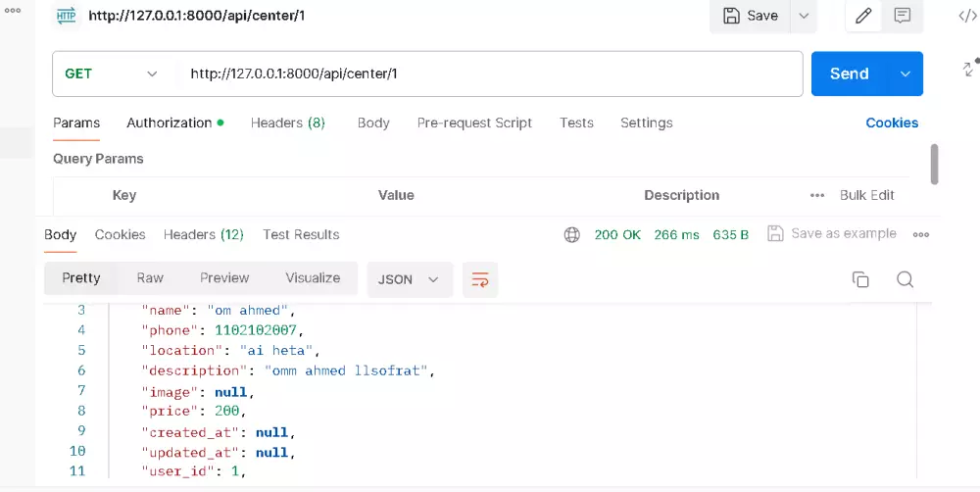This screenshot has width=980, height=492.
Task: Expand the Save options chevron
Action: click(x=803, y=16)
